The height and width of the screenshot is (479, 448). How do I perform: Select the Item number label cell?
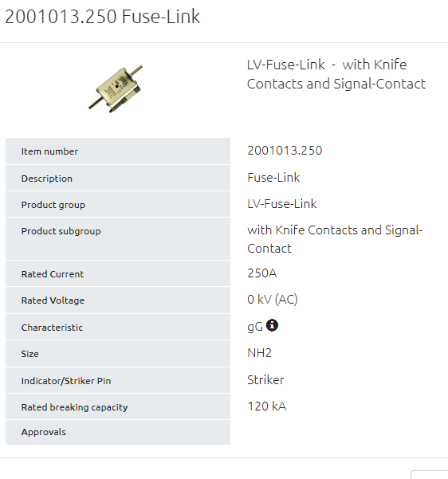pos(118,151)
